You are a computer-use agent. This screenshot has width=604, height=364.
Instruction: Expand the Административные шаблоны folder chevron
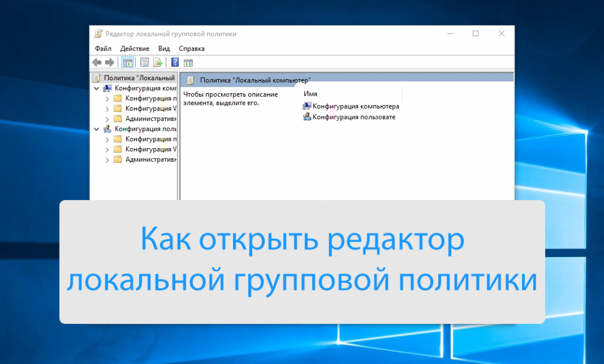point(107,119)
